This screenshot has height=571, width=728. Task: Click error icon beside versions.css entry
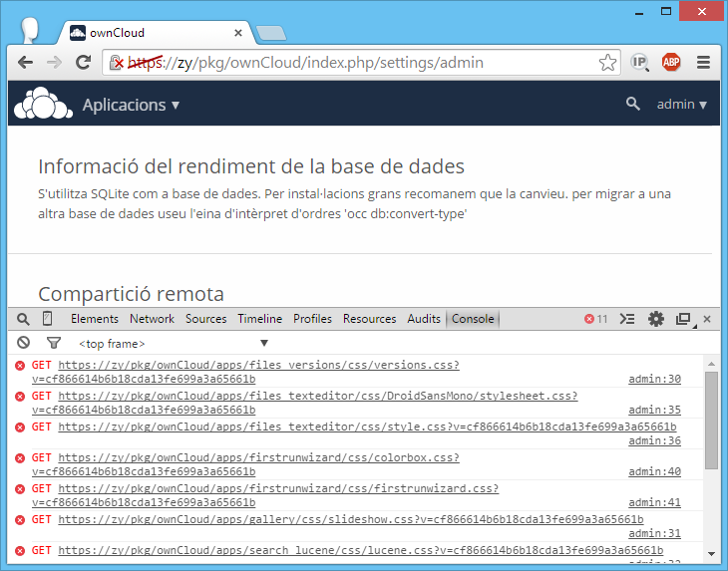20,366
